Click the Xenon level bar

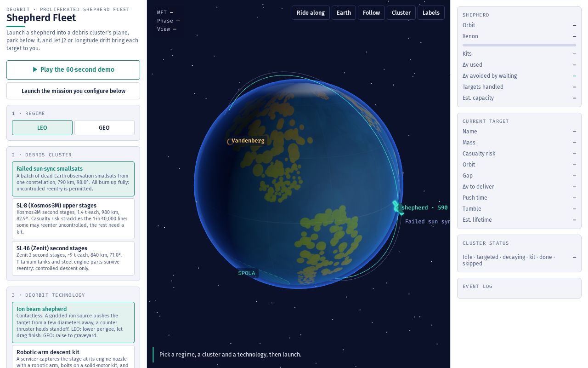519,45
